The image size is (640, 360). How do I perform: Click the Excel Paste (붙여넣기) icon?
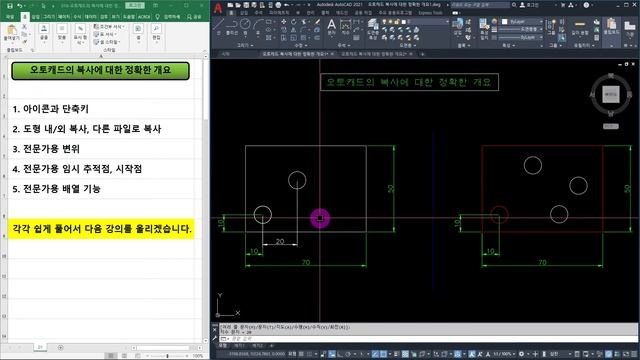point(12,30)
